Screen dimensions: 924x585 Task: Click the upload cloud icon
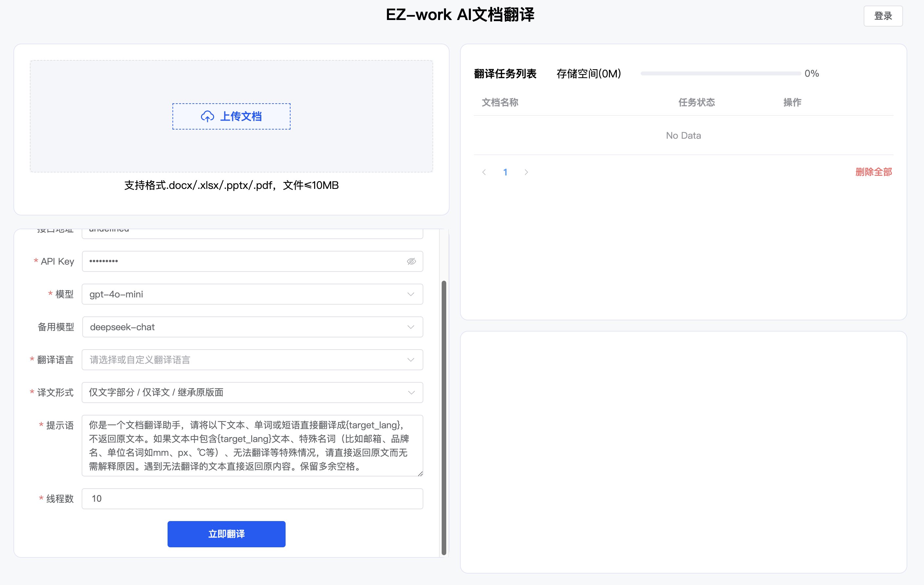[x=207, y=116]
